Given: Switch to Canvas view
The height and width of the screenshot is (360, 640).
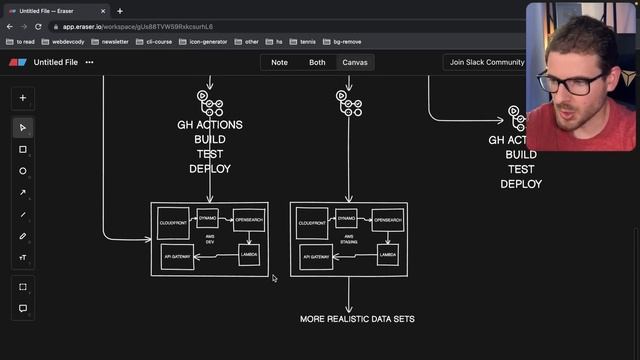Looking at the screenshot, I should [355, 62].
